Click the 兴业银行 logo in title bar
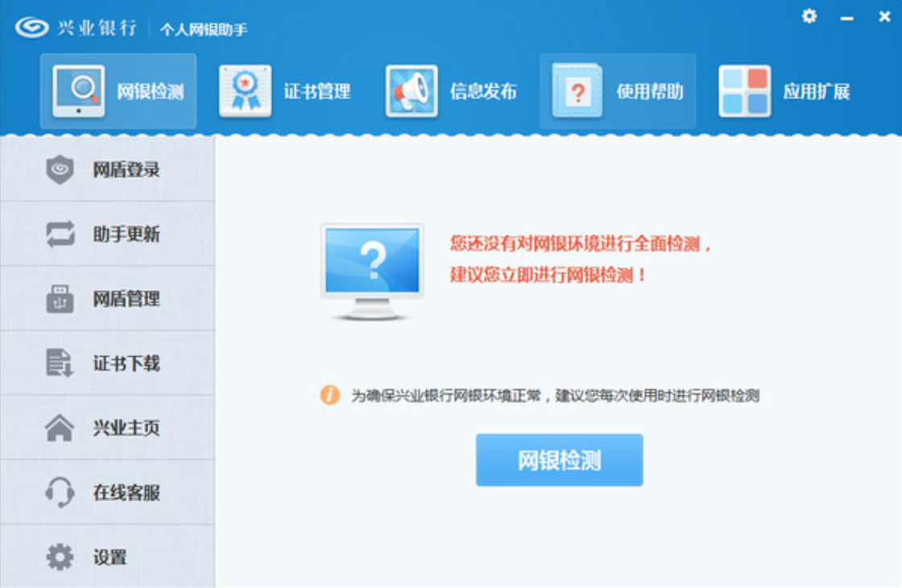The image size is (902, 588). coord(76,27)
